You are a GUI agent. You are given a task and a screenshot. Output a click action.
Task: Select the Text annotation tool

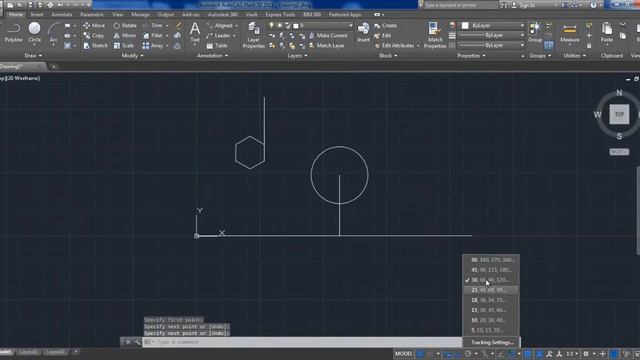pos(195,33)
